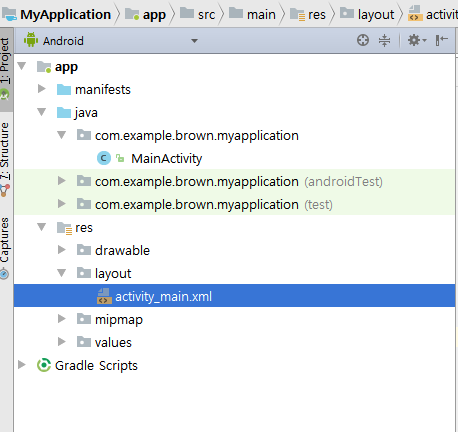458x432 pixels.
Task: Expand the mipmap folder
Action: (62, 319)
